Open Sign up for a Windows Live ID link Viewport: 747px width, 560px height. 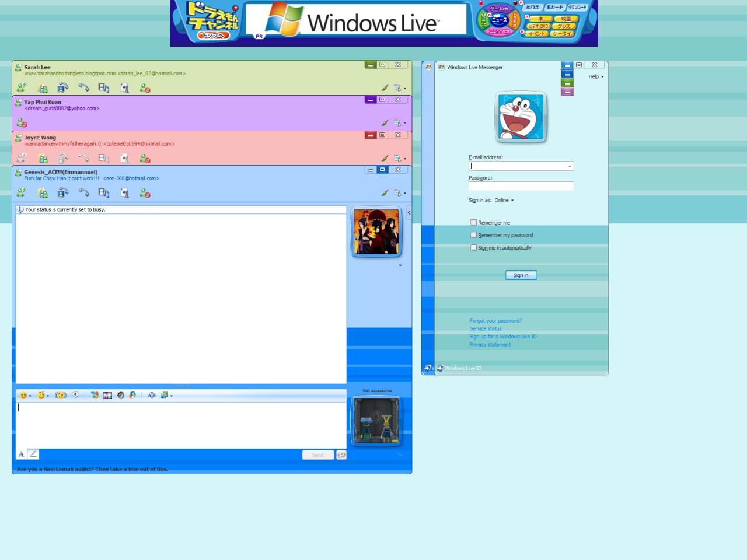click(x=503, y=337)
